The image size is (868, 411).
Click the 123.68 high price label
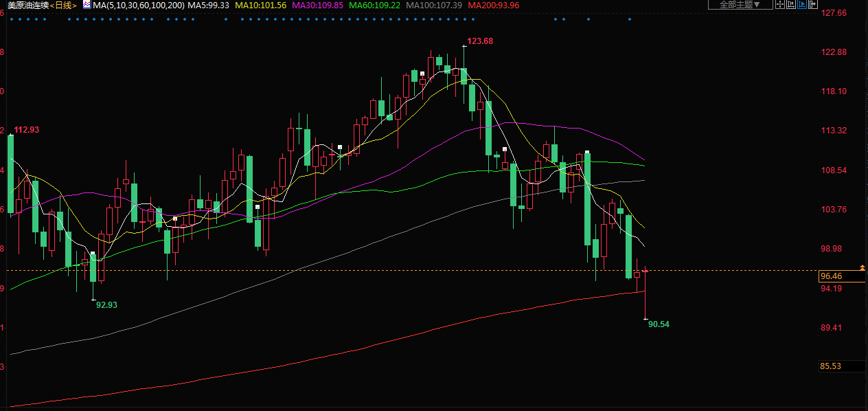(480, 41)
